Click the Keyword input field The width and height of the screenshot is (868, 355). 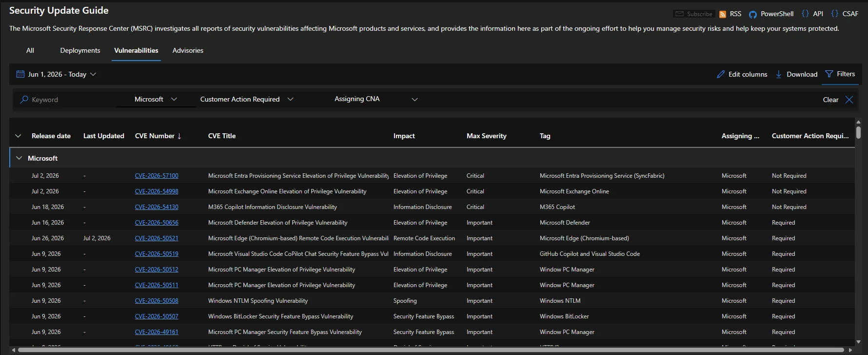[67, 100]
